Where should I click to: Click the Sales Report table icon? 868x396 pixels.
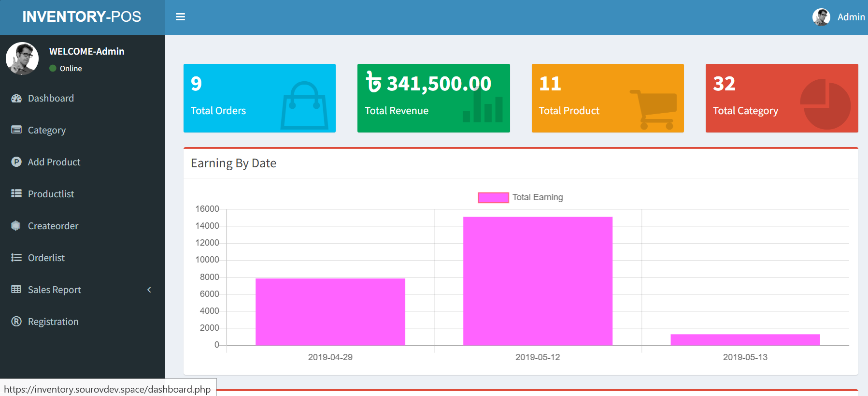(x=16, y=289)
